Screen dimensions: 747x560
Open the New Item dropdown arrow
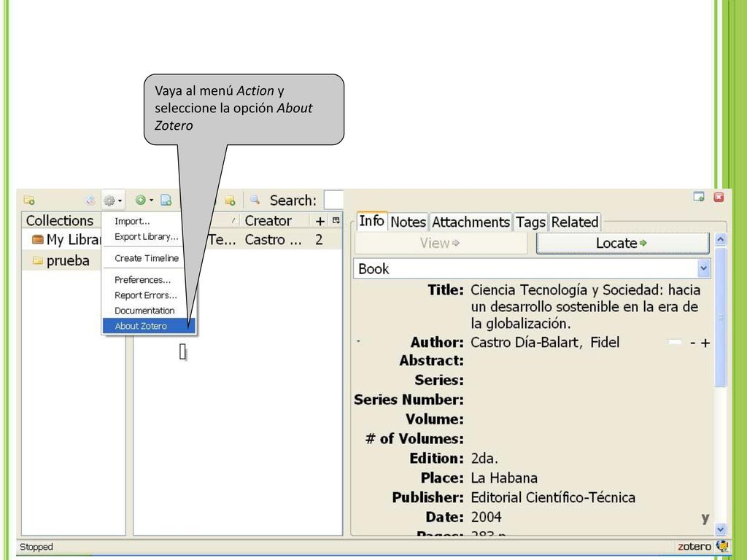point(152,200)
